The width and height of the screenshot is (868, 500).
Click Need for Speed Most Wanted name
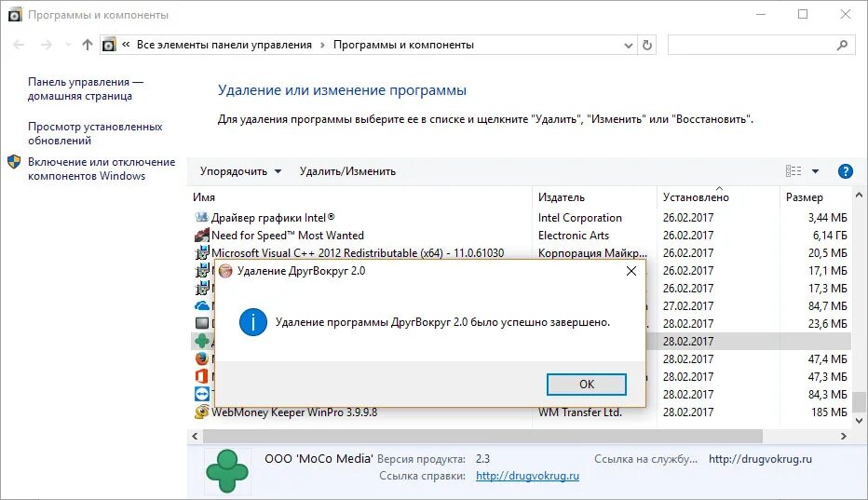287,236
